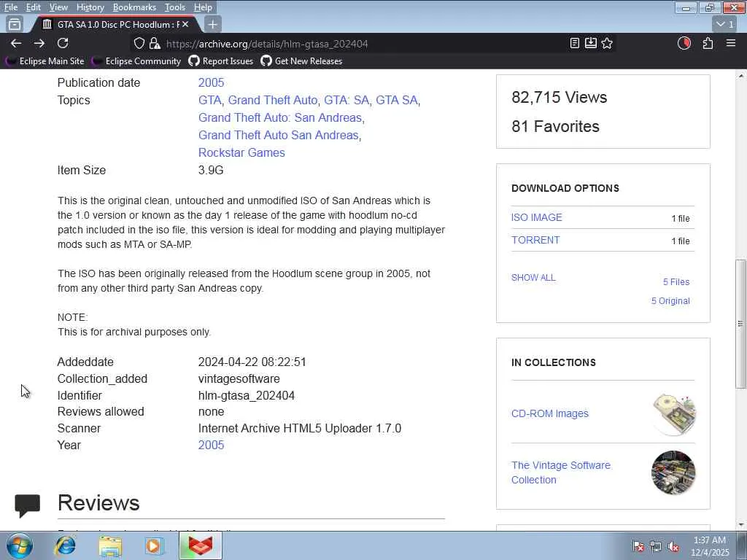Open the tracking protection shield icon
The image size is (747, 560).
coord(139,43)
